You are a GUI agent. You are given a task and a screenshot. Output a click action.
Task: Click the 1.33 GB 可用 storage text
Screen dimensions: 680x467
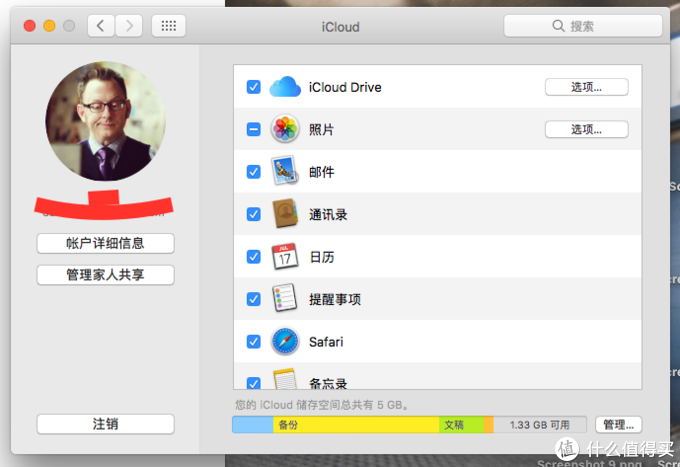539,425
